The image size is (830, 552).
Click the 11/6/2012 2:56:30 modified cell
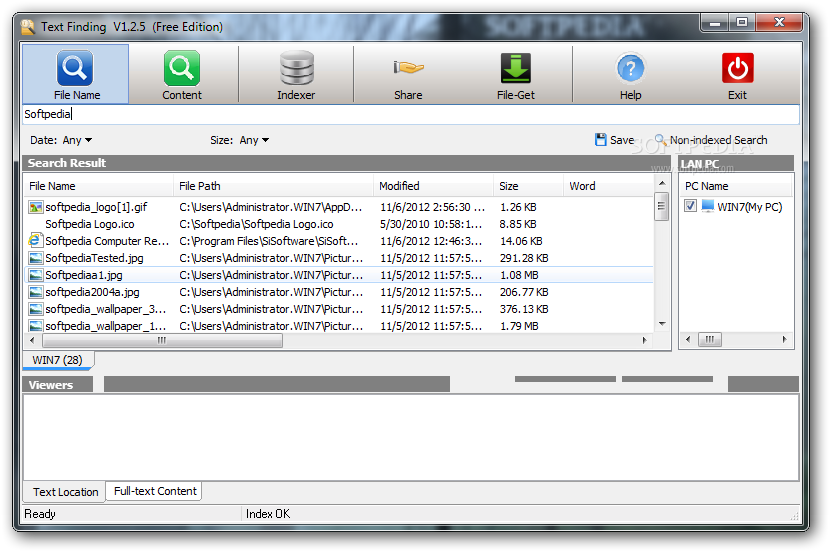432,207
